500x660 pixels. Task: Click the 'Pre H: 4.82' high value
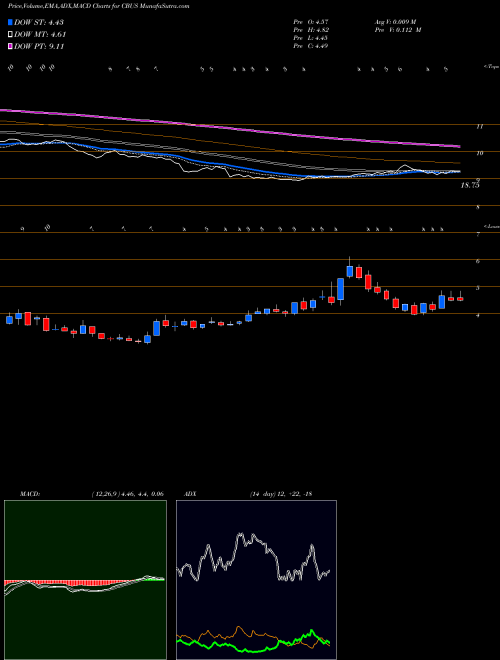311,30
